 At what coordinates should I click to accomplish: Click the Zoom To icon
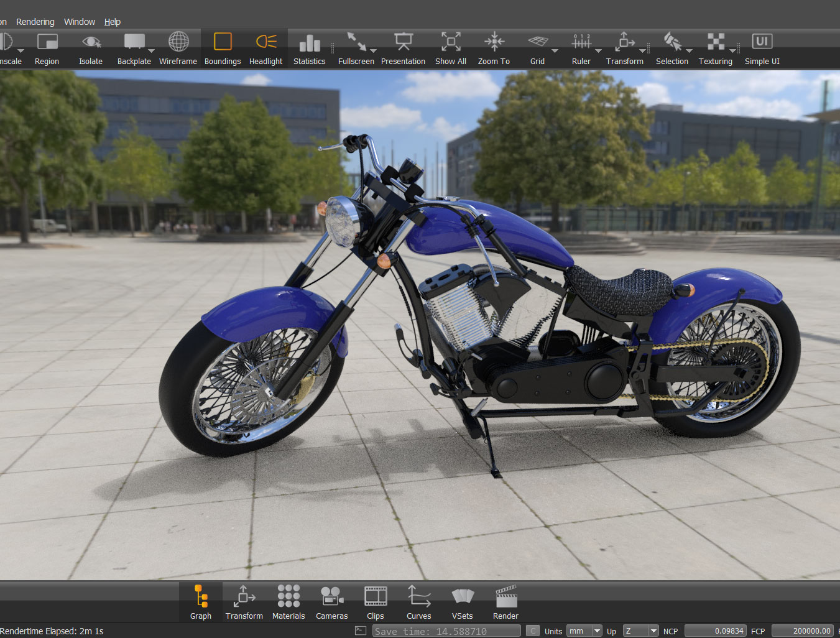click(x=494, y=42)
